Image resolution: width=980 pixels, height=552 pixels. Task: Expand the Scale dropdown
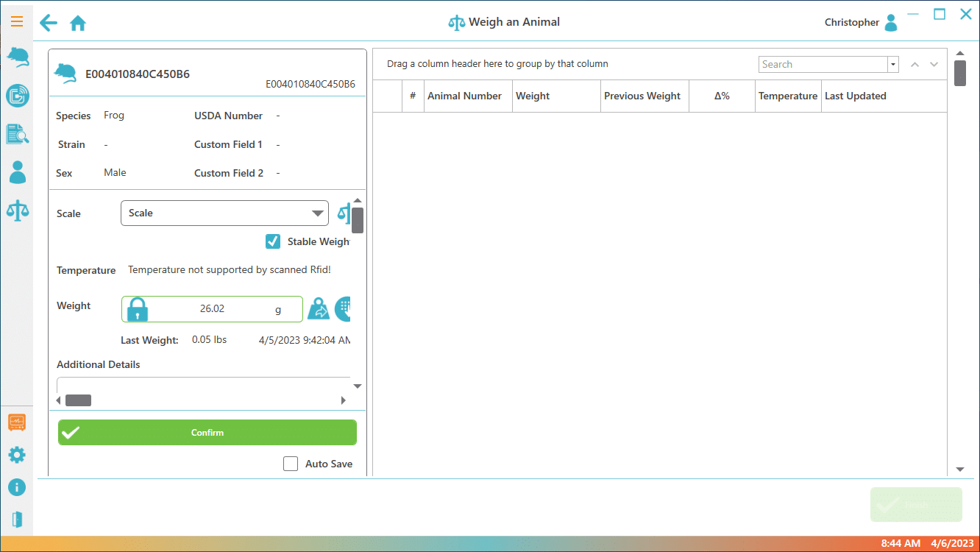pyautogui.click(x=318, y=213)
